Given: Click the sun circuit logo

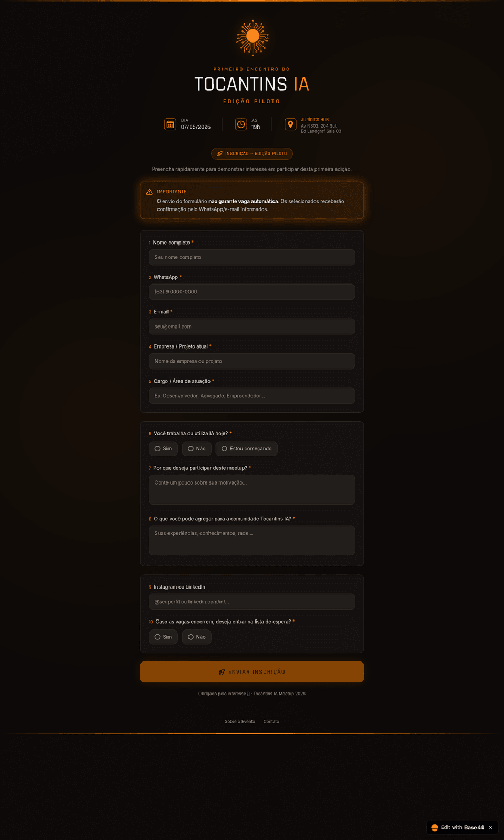Looking at the screenshot, I should (253, 37).
